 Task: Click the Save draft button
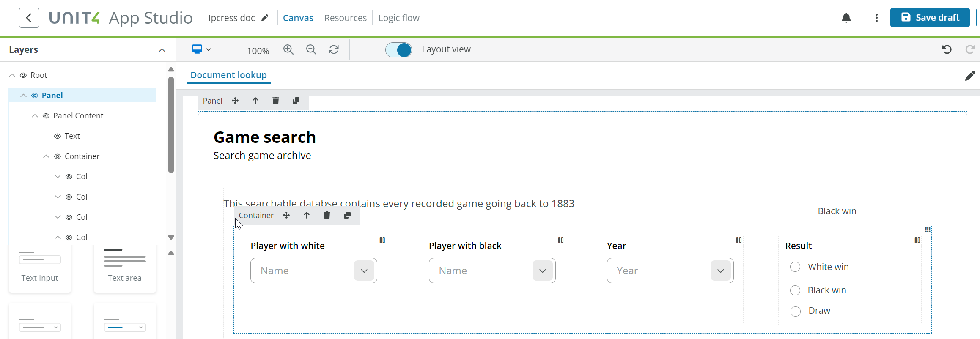pyautogui.click(x=930, y=17)
